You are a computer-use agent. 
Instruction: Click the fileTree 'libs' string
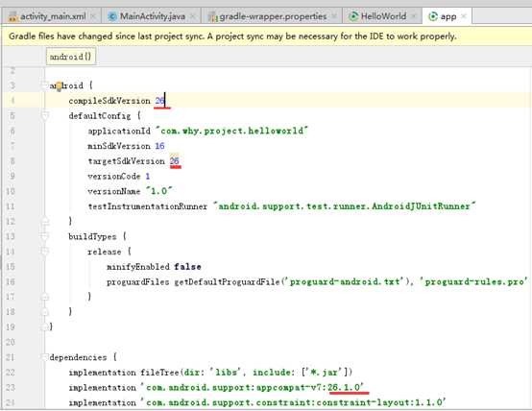click(x=226, y=373)
